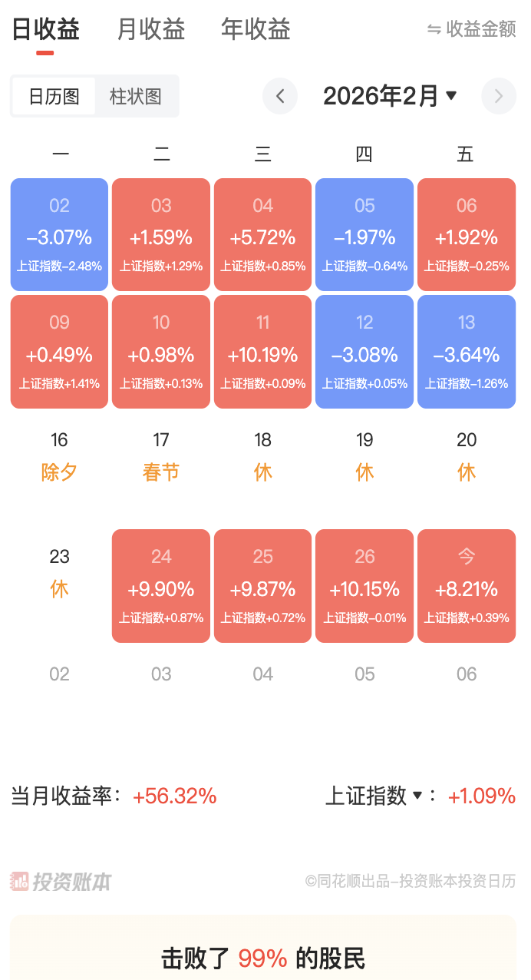Tap the day 26 cell showing +10.15%
Viewport: 531px width, 980px height.
364,586
